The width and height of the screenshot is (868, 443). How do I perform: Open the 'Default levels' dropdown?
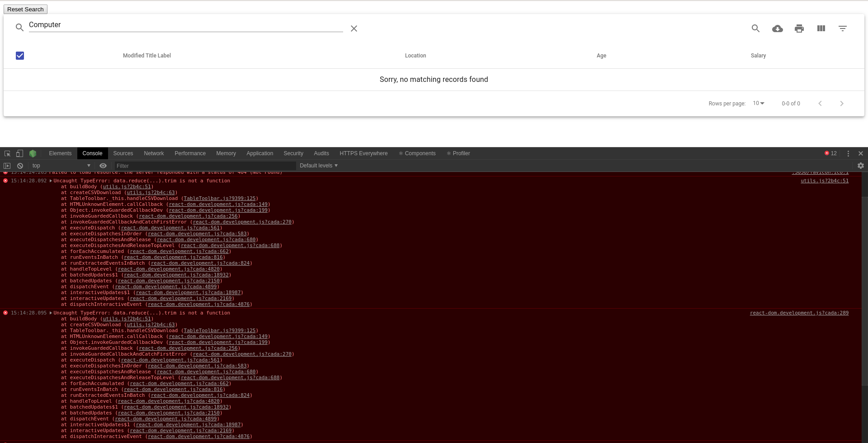[x=318, y=166]
